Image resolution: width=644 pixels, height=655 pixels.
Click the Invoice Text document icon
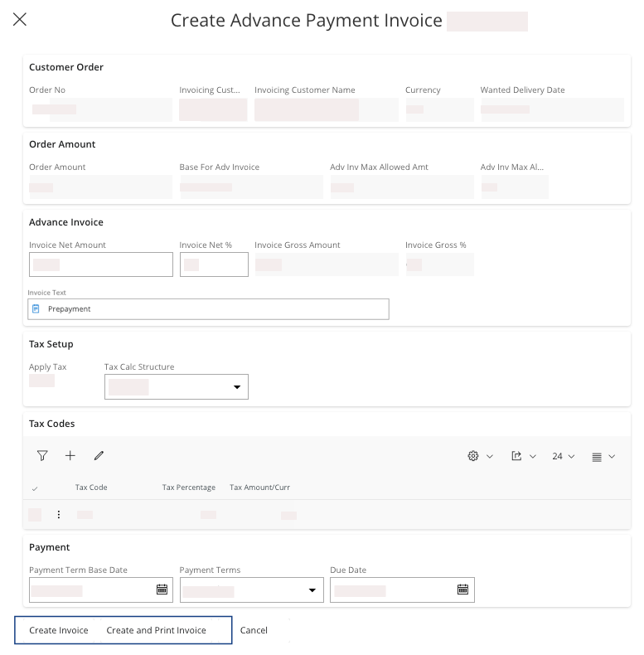click(36, 309)
